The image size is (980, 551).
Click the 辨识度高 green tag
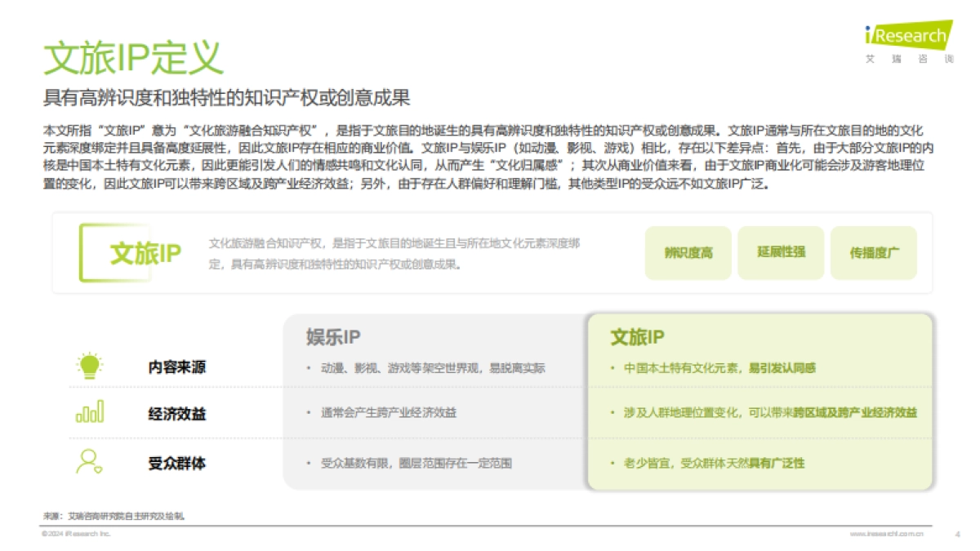click(688, 253)
